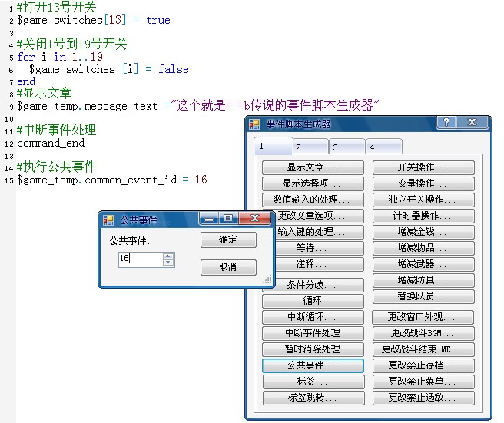Click the 公共事件 button in generator
The height and width of the screenshot is (423, 504).
(x=313, y=365)
